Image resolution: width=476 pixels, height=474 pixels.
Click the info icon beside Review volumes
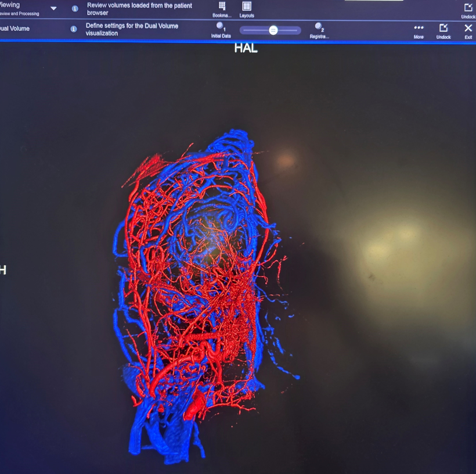pos(75,9)
